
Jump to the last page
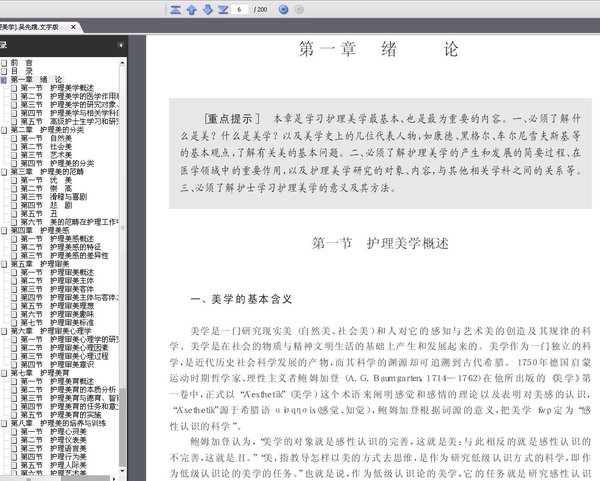[223, 10]
